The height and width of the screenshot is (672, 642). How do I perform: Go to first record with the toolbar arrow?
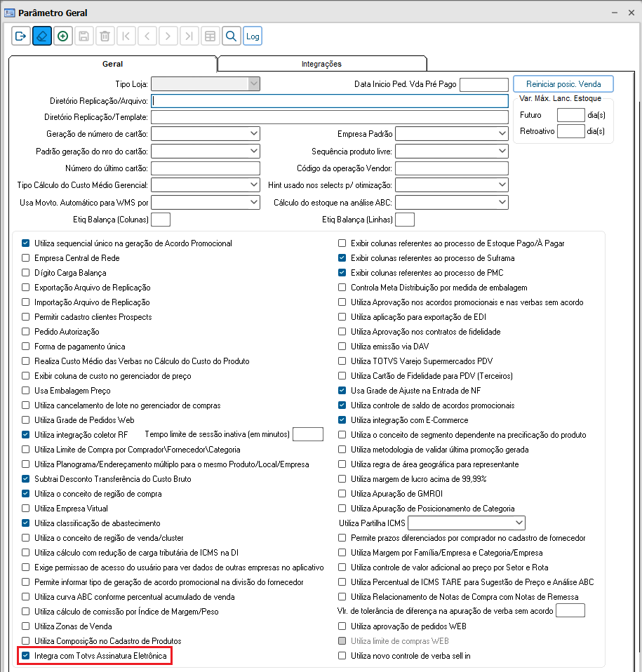click(126, 36)
